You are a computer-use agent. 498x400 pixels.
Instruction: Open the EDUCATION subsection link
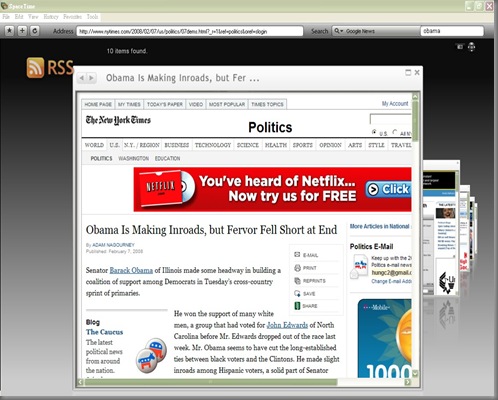click(167, 158)
